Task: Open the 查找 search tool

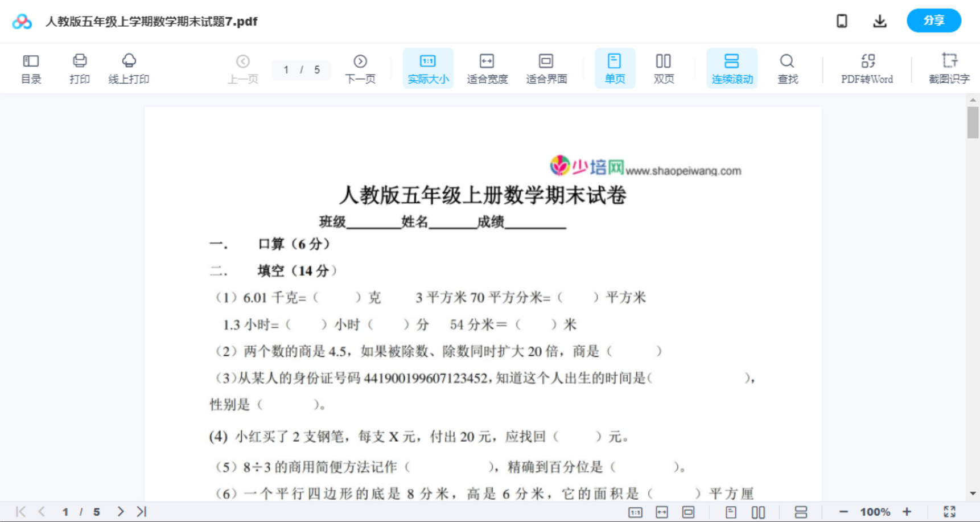Action: 787,68
